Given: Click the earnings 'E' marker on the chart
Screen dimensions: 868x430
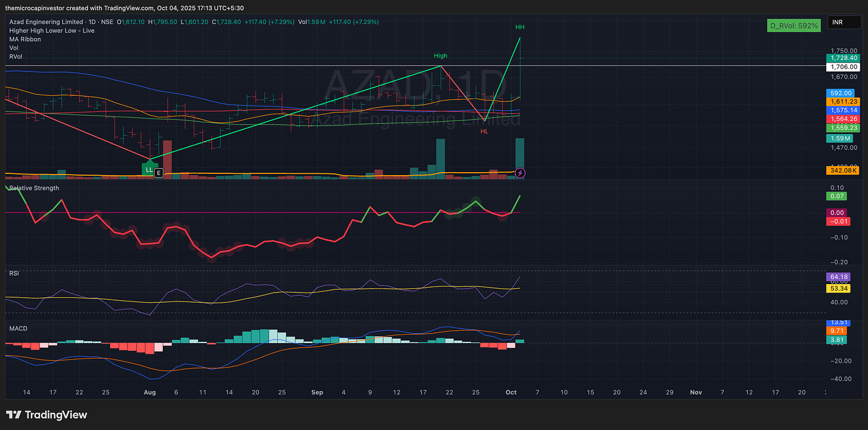Looking at the screenshot, I should tap(159, 173).
